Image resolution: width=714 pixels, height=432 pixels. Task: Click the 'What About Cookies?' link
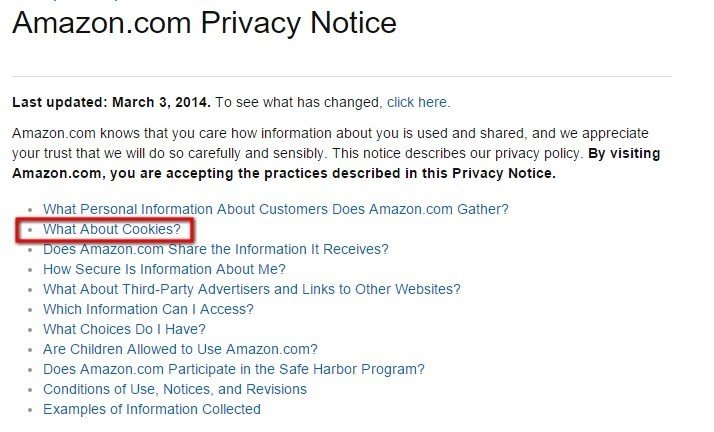(112, 229)
